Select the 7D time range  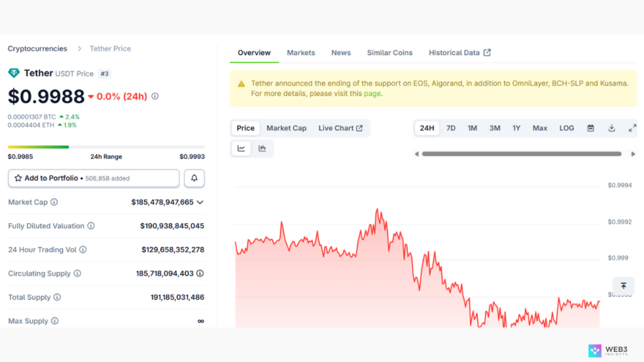tap(451, 128)
